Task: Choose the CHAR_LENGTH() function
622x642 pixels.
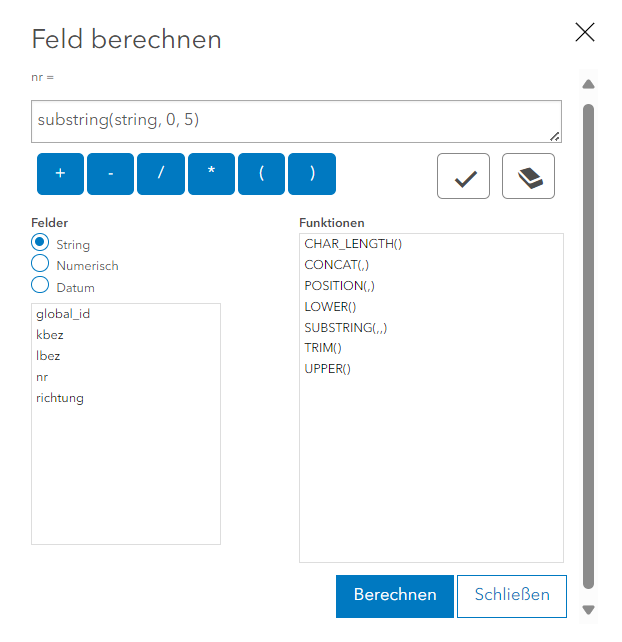Action: click(431, 244)
